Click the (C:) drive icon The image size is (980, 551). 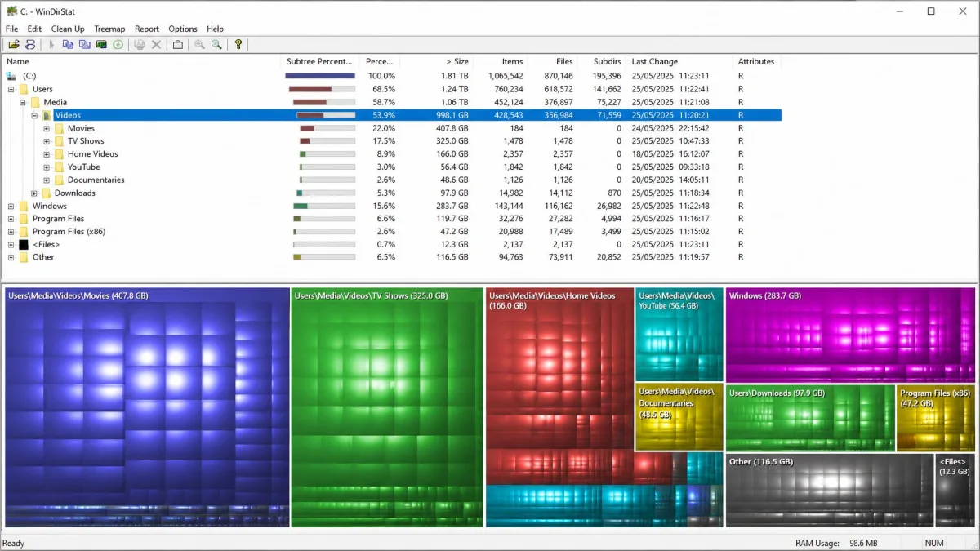point(11,76)
